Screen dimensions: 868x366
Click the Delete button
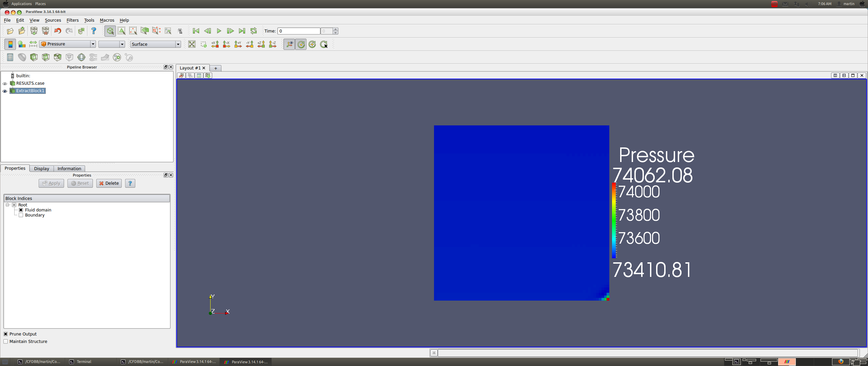109,183
